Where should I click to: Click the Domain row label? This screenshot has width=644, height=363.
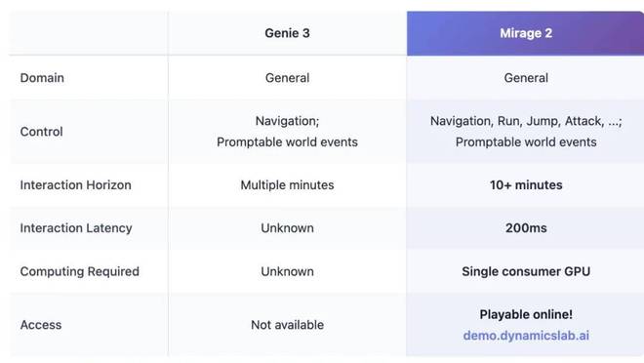pos(42,78)
